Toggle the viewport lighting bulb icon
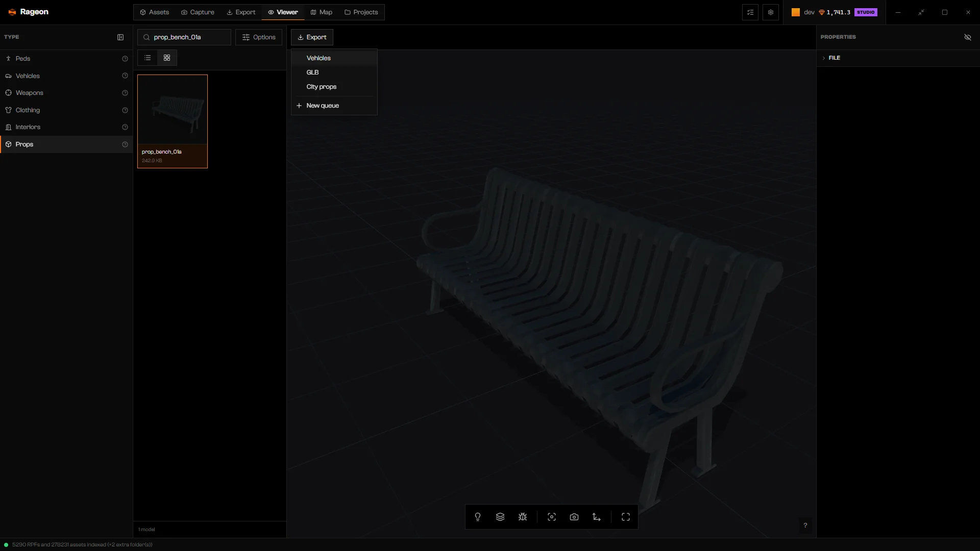980x551 pixels. tap(478, 517)
